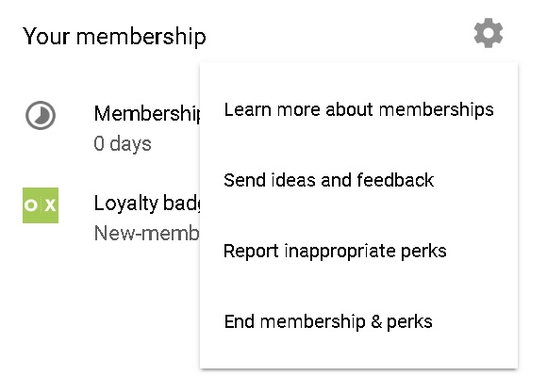Open memberships help from the first menu entry
Image resolution: width=547 pixels, height=392 pixels.
pyautogui.click(x=358, y=109)
